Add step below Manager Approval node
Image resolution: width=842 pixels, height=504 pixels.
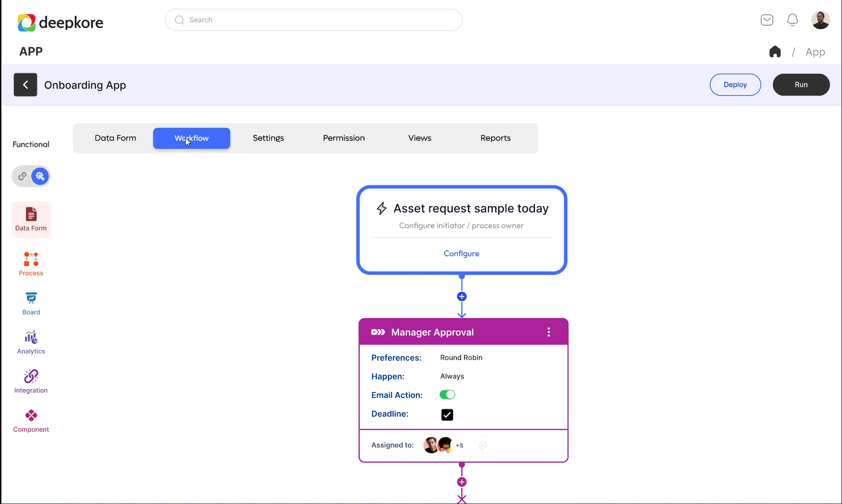pyautogui.click(x=462, y=482)
